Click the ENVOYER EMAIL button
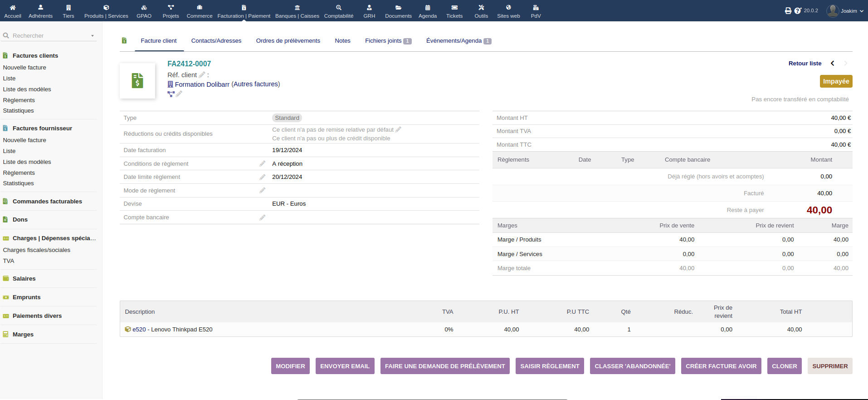868x400 pixels. click(345, 366)
